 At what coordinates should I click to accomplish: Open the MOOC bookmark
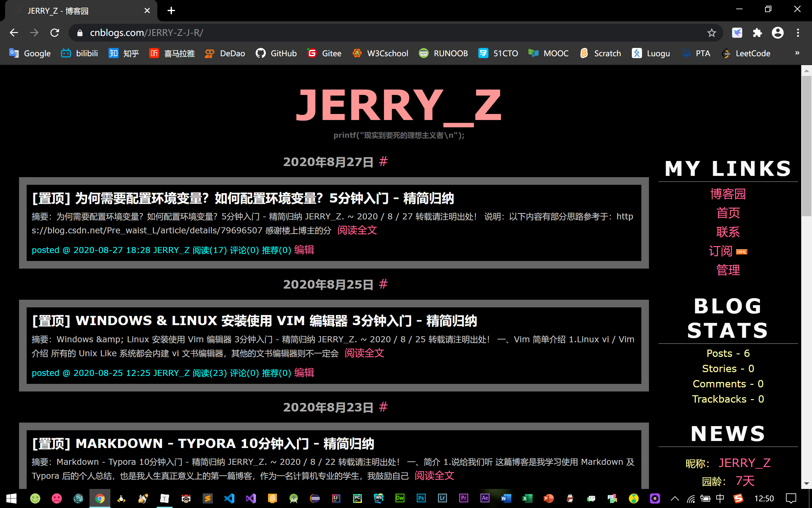point(548,53)
